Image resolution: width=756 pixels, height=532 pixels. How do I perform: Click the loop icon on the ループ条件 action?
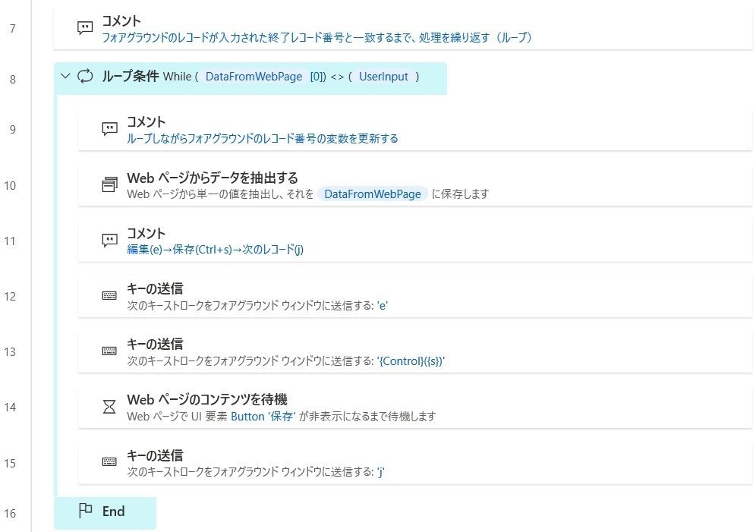(x=85, y=76)
